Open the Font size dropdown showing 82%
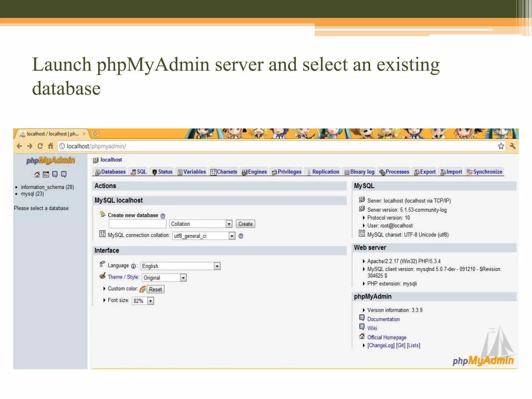This screenshot has width=532, height=399. [150, 301]
